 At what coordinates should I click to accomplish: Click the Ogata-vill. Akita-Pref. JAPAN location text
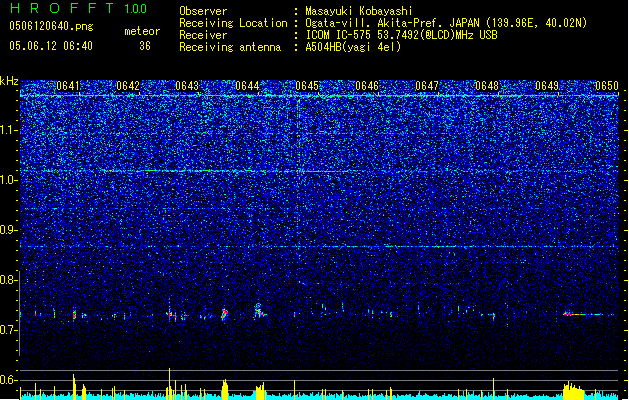[446, 23]
